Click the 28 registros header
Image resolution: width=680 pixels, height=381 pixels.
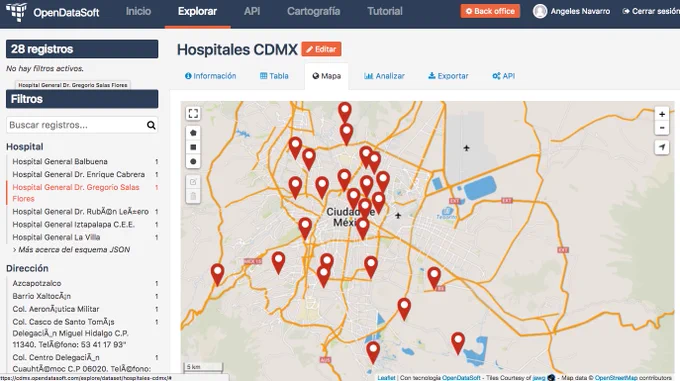tap(82, 49)
